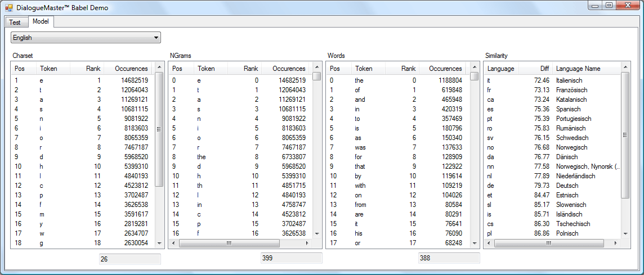The width and height of the screenshot is (644, 275).
Task: Sort Charset list by Rank column
Action: coord(87,69)
